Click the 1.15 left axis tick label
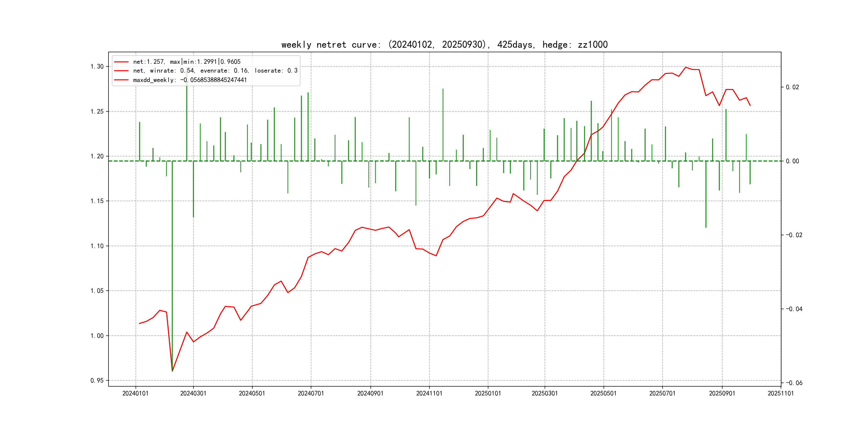This screenshot has width=868, height=434. [97, 201]
